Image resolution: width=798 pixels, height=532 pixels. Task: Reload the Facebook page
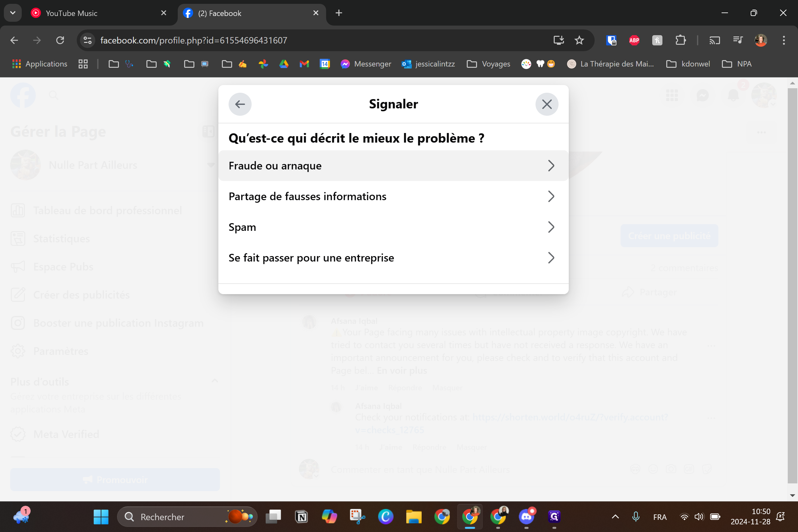60,40
